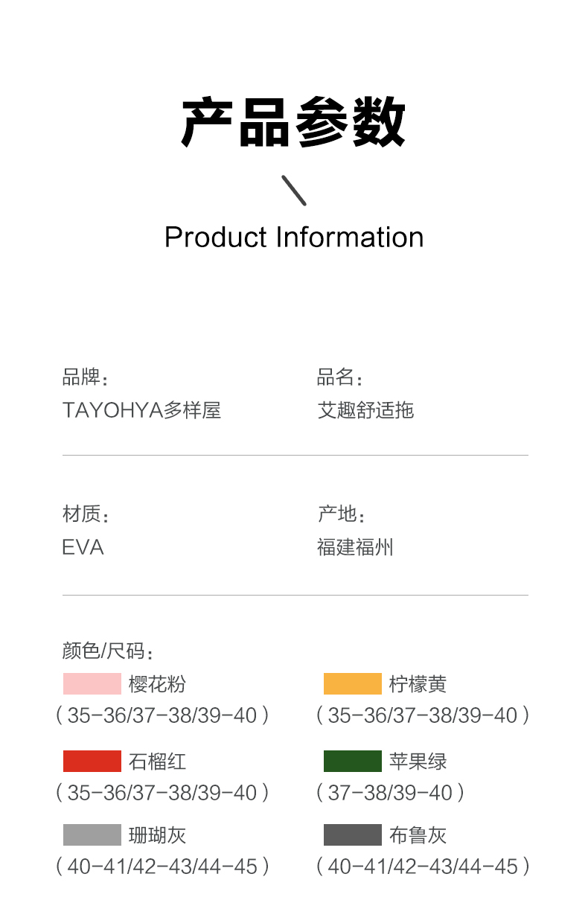Click the 柠檬黄 color label
Image resolution: width=588 pixels, height=903 pixels.
418,683
